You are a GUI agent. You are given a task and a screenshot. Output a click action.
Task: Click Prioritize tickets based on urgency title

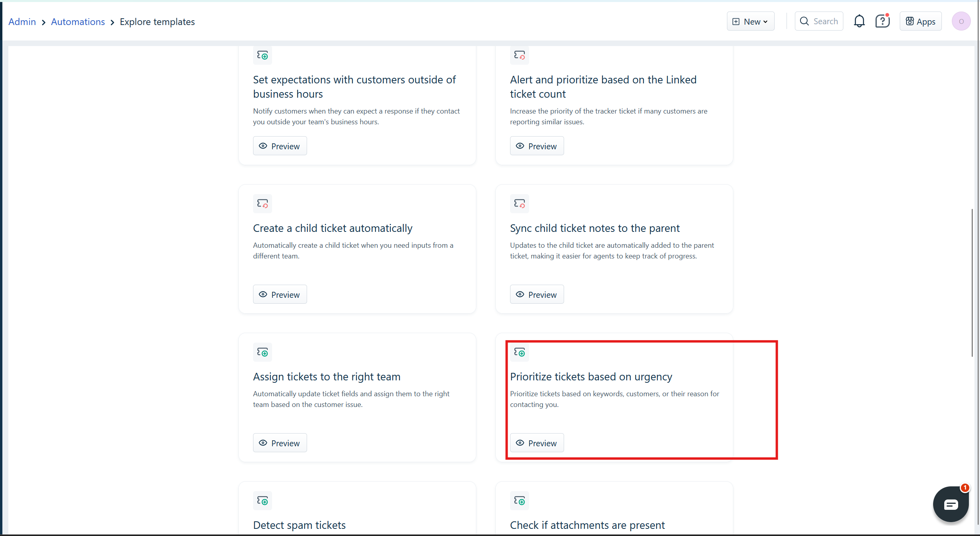click(x=591, y=377)
